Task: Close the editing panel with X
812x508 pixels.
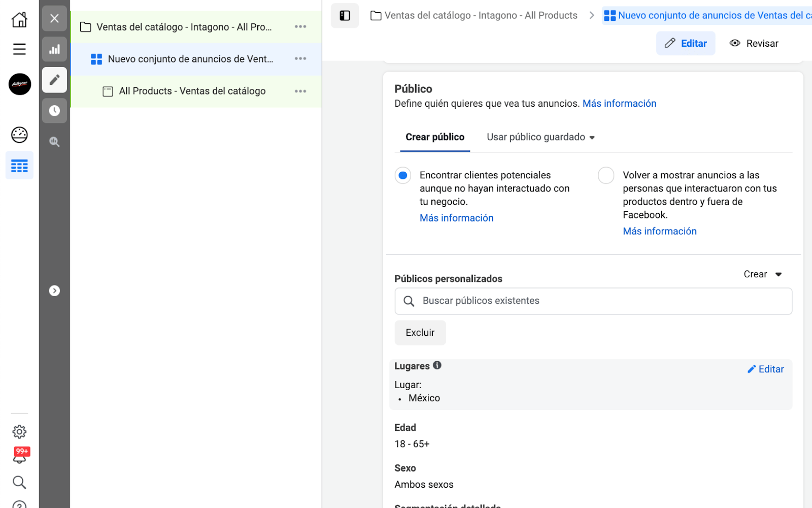Action: pos(54,19)
